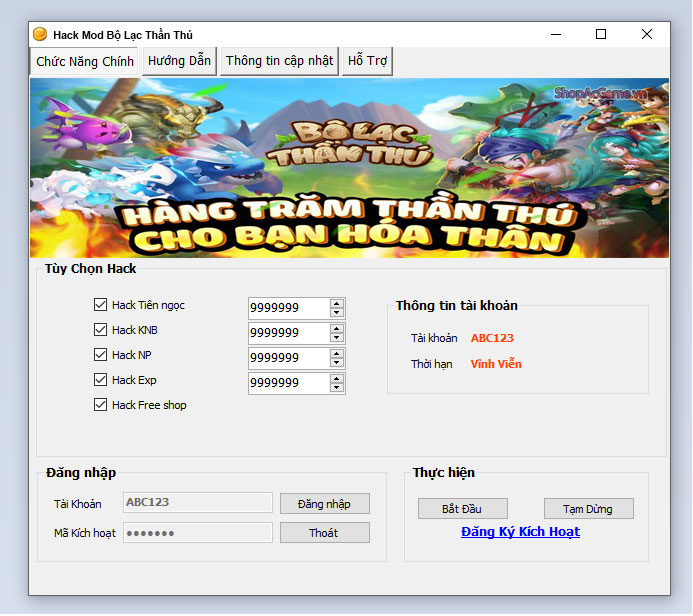Minimize the Hack Mod window
Viewport: 693px width, 616px height.
pyautogui.click(x=556, y=34)
